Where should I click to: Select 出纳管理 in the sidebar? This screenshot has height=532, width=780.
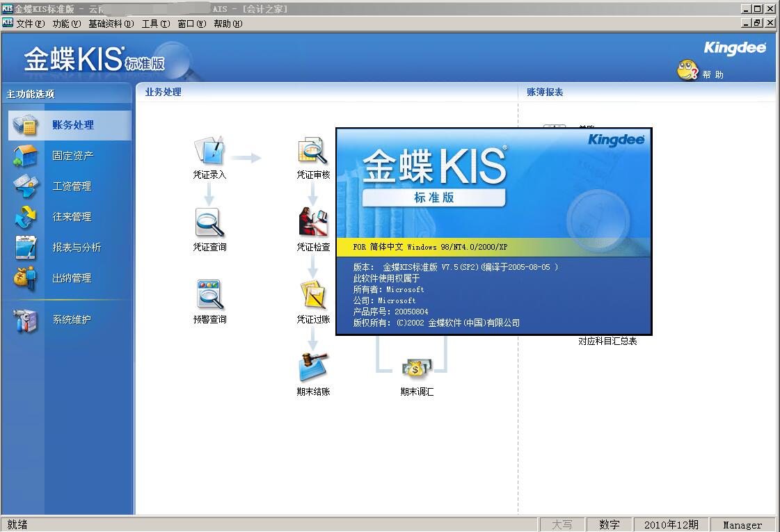pos(72,278)
